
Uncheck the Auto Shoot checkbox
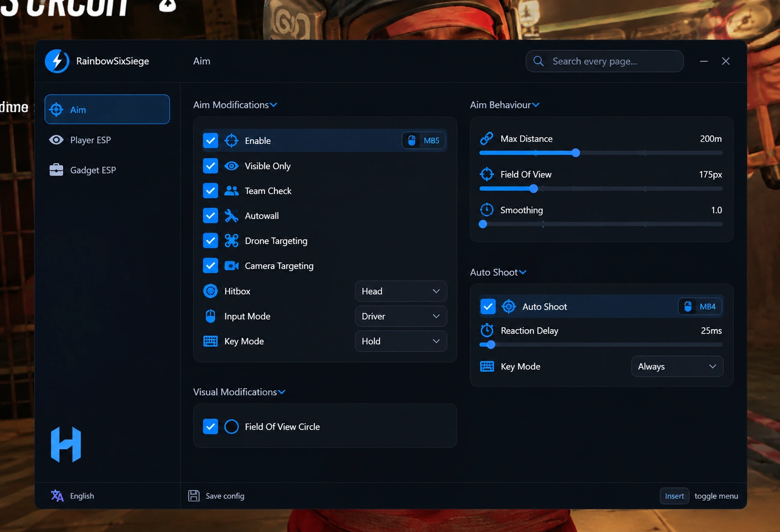[488, 307]
